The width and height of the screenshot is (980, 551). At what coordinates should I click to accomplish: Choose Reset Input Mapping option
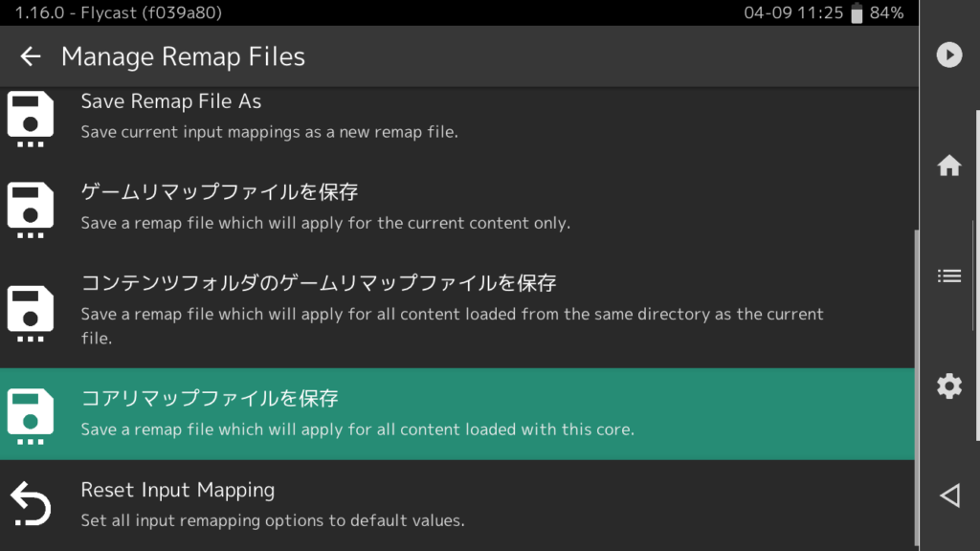(x=457, y=505)
